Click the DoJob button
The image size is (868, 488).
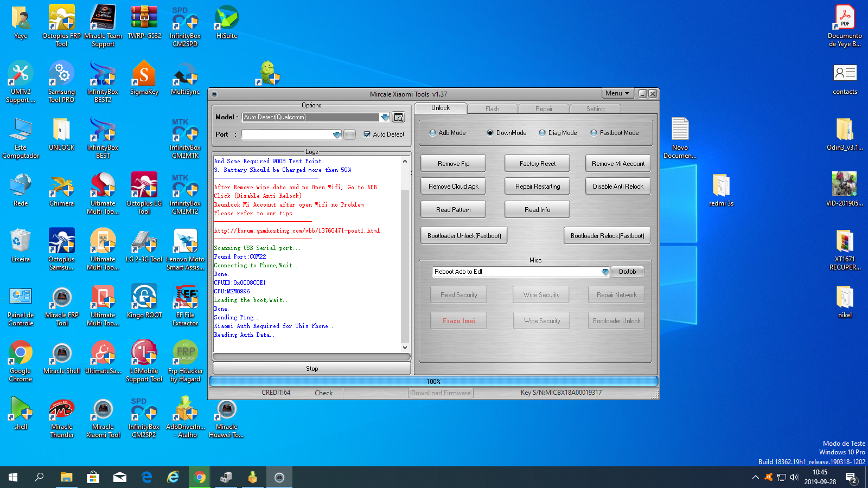627,272
